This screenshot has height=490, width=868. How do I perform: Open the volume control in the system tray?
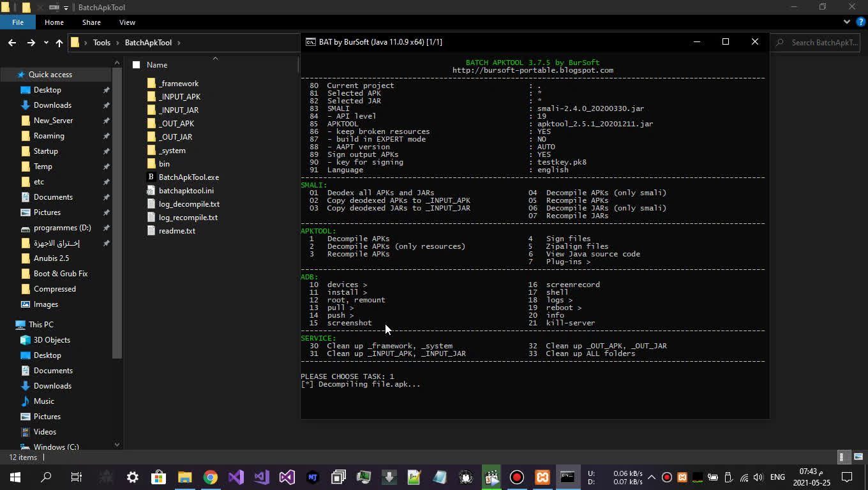click(759, 477)
